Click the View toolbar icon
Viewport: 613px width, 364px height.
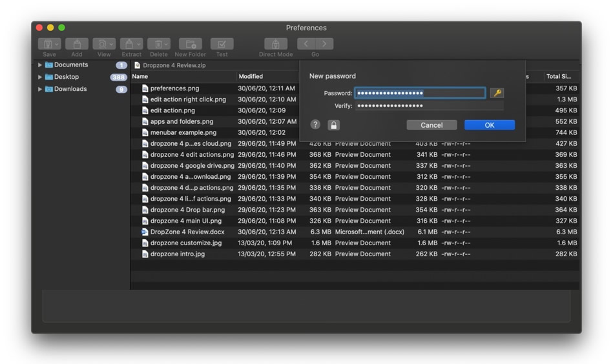[x=104, y=44]
